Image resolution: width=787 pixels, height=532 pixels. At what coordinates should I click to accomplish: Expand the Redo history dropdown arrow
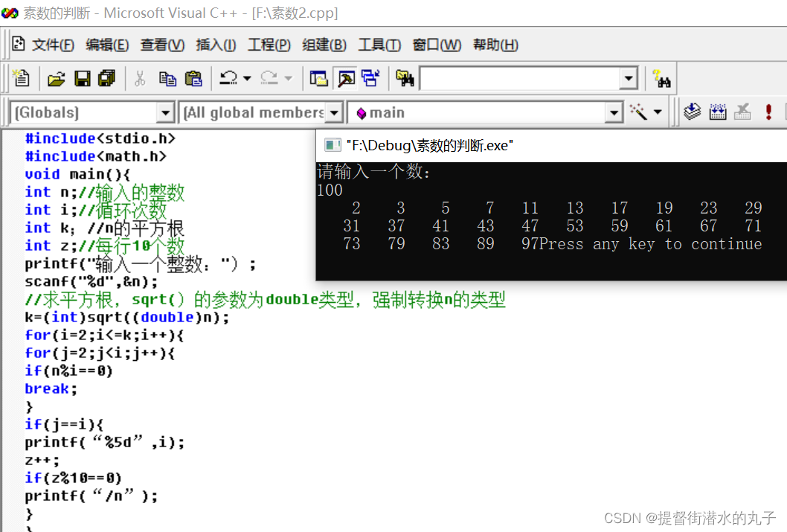point(288,78)
